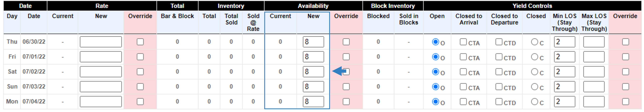Tick Rate Override checkbox for Thu 06/30/22
644x112 pixels.
[140, 42]
